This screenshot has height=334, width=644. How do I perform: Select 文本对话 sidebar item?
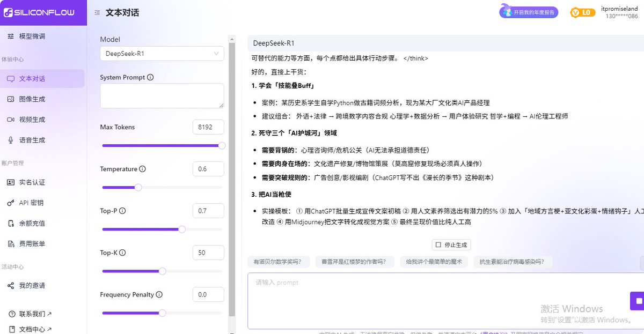pos(43,79)
